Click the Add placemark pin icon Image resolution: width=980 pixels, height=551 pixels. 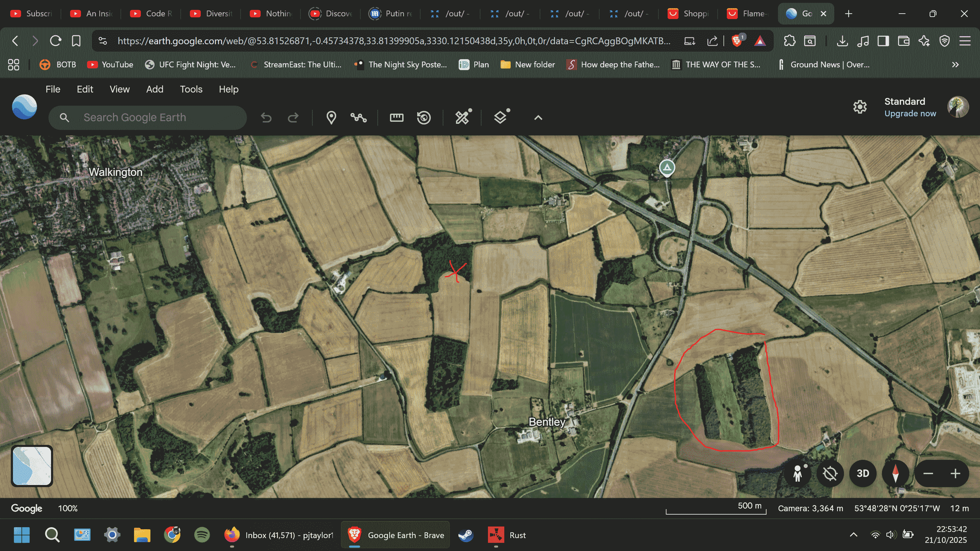(x=331, y=117)
